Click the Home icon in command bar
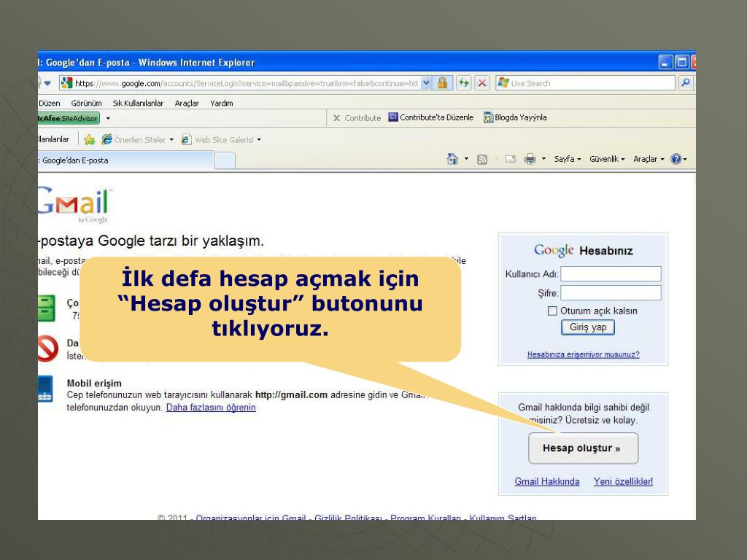The image size is (747, 560). [x=452, y=159]
